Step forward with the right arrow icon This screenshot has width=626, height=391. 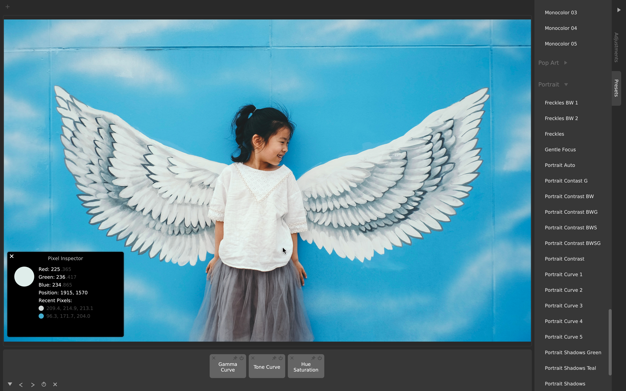click(x=32, y=385)
